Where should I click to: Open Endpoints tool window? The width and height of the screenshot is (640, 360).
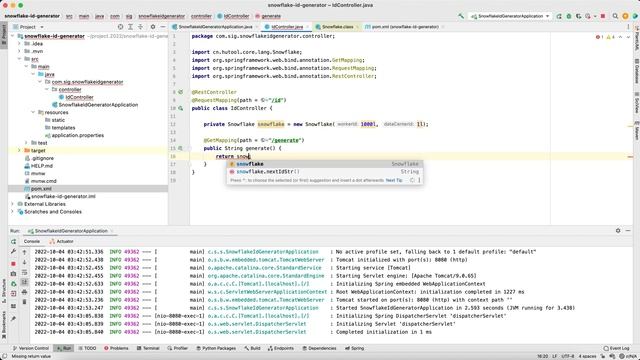[x=281, y=348]
